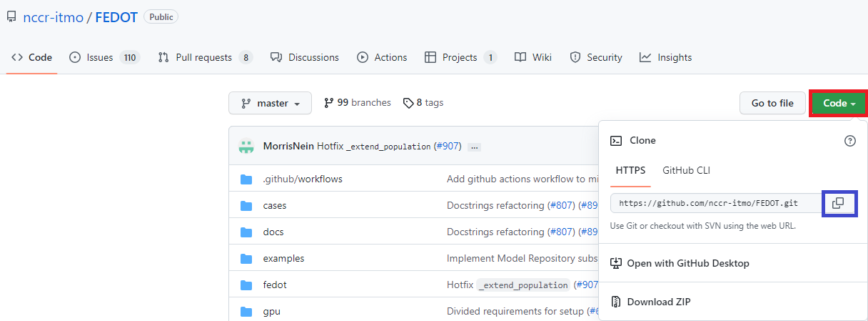Image resolution: width=868 pixels, height=321 pixels.
Task: Open the Issues tab
Action: 104,57
